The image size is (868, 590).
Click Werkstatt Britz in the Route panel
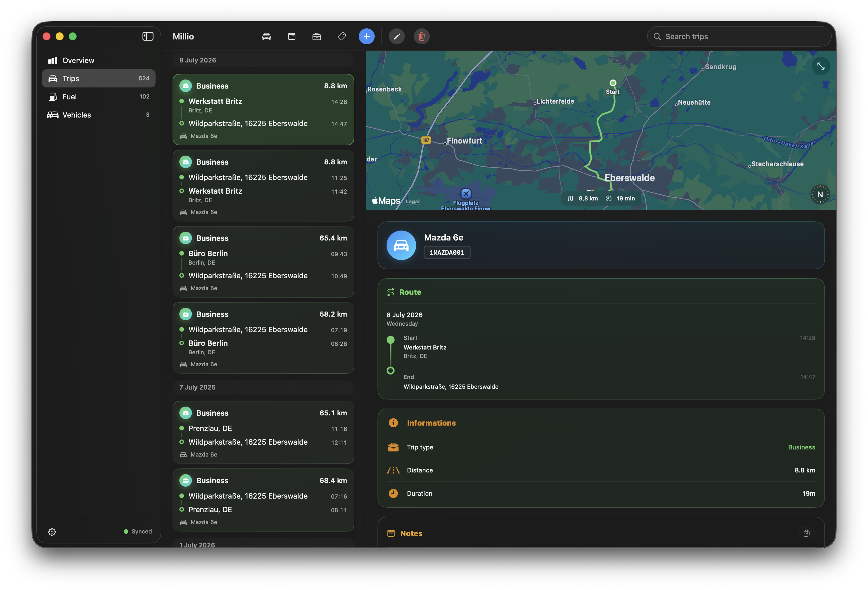(x=425, y=348)
